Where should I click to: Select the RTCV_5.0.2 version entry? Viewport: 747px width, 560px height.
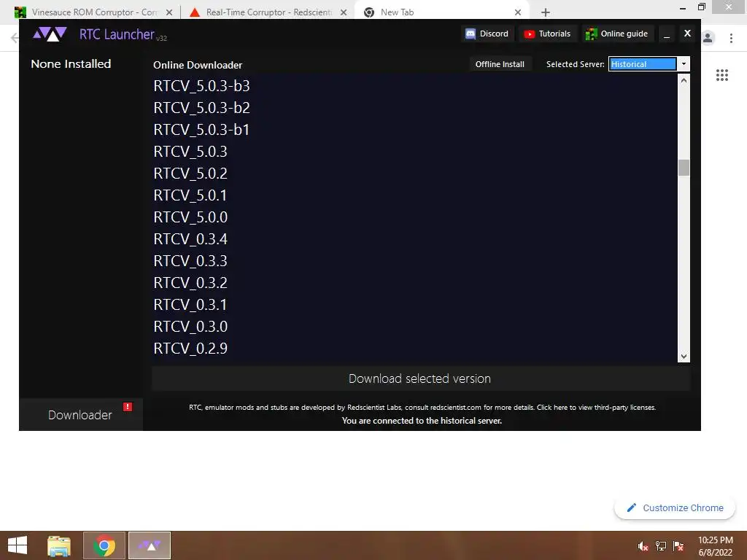190,174
